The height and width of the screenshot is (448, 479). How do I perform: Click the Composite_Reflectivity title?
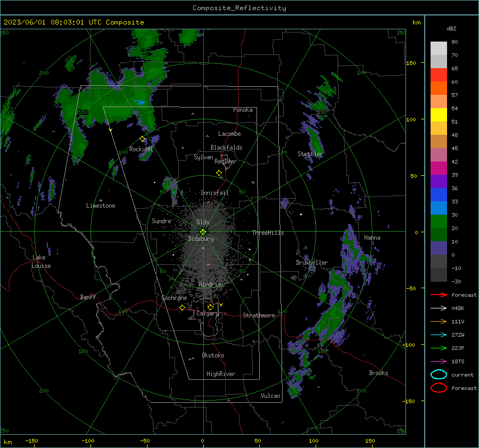[x=240, y=8]
